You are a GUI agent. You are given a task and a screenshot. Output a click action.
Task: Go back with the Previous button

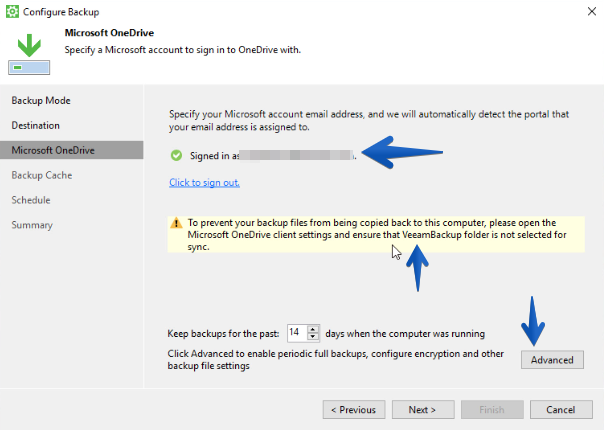[x=354, y=410]
